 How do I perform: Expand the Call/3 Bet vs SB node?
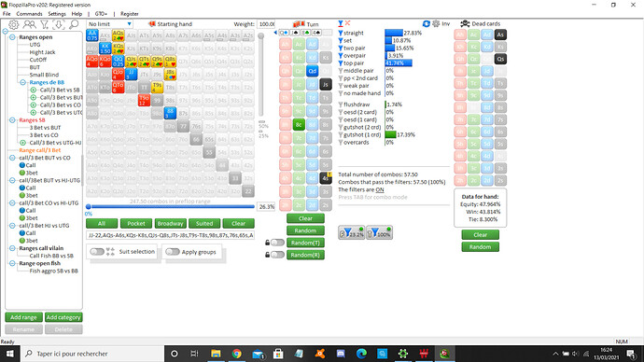tap(34, 90)
